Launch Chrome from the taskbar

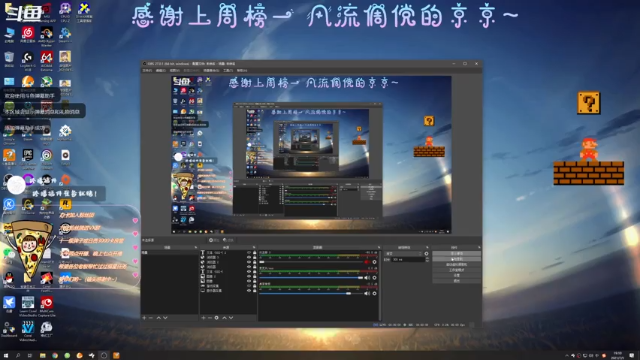(x=55, y=356)
